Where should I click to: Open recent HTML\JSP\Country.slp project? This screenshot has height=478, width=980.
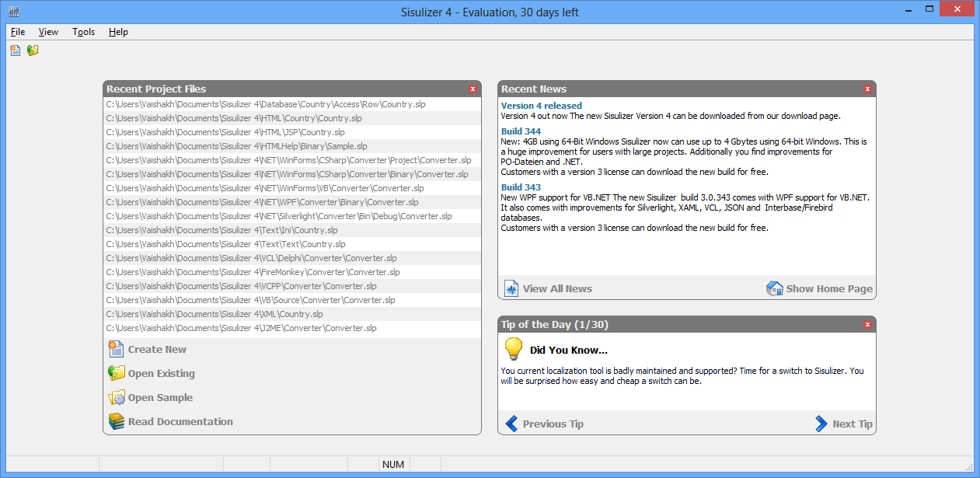point(292,132)
